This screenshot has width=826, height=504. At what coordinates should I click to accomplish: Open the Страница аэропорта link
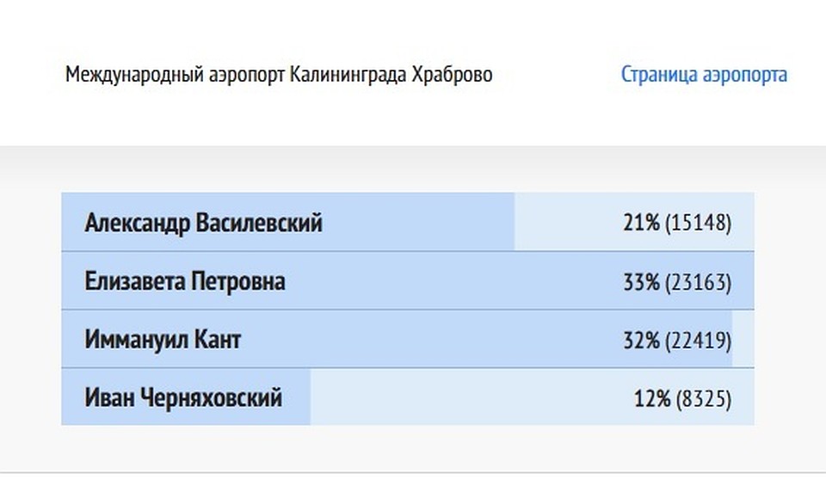click(704, 74)
